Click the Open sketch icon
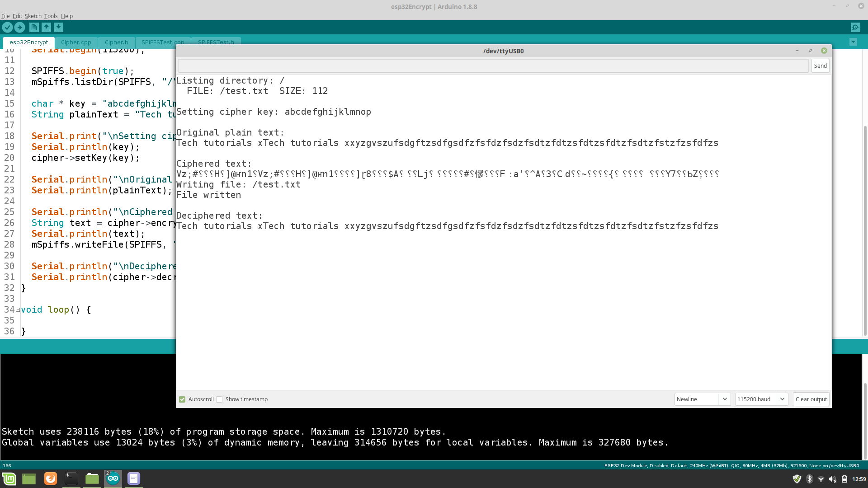 (x=46, y=28)
